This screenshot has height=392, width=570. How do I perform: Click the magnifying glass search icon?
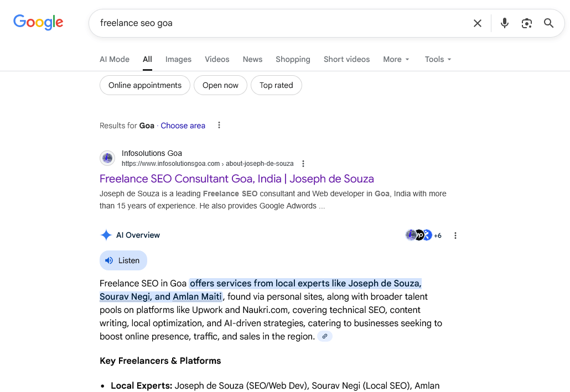[x=548, y=23]
